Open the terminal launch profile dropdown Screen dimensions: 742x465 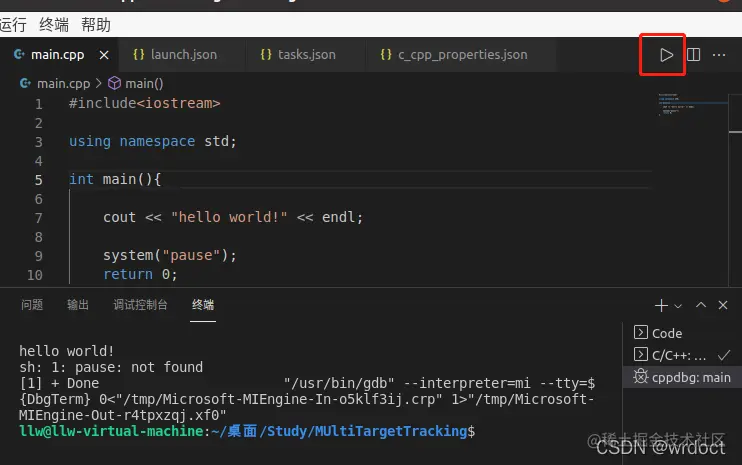[x=678, y=306]
